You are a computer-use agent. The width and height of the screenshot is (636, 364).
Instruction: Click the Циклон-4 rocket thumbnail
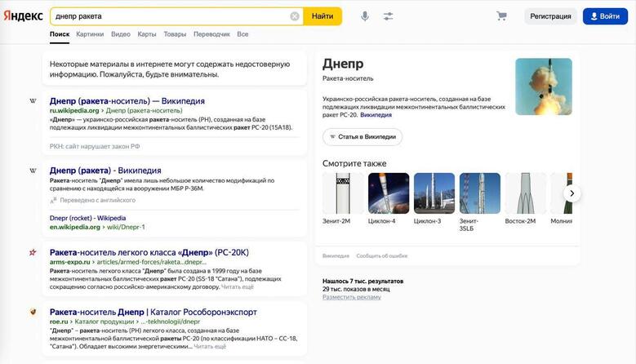click(x=389, y=193)
